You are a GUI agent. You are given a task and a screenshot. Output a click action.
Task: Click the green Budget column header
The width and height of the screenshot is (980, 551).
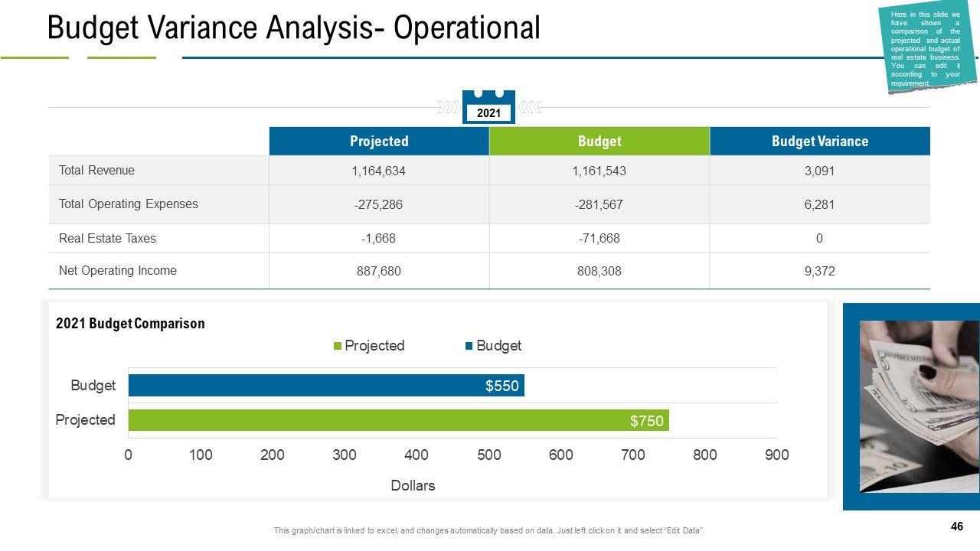pyautogui.click(x=599, y=141)
